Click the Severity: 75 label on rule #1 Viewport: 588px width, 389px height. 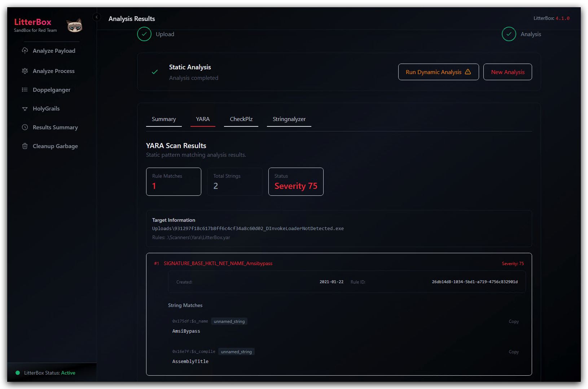coord(513,264)
